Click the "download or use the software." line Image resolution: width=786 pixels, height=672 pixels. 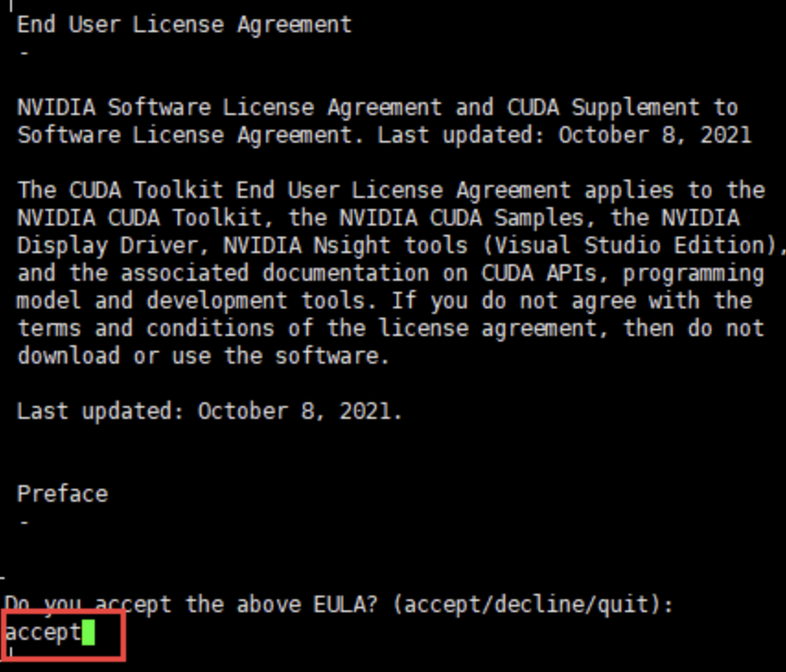pos(202,356)
